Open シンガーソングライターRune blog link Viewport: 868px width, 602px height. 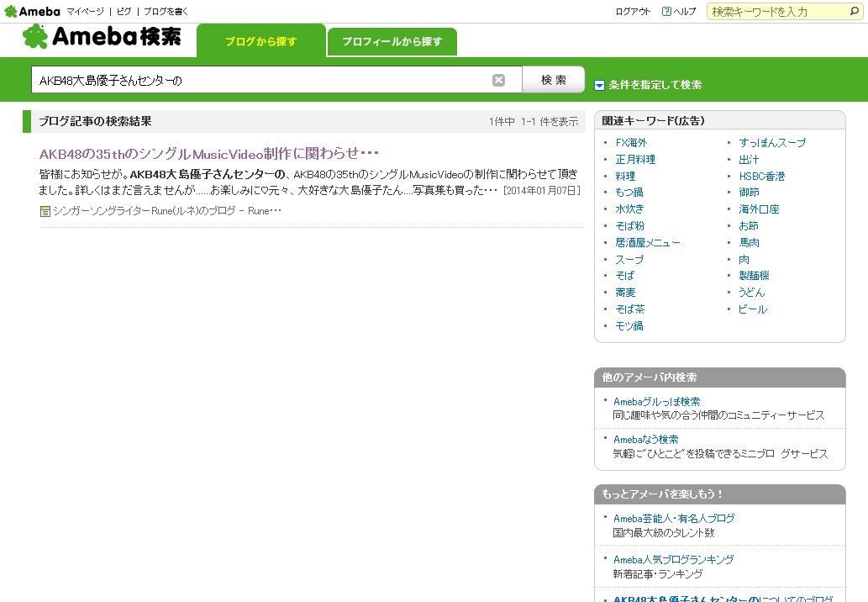pyautogui.click(x=166, y=211)
